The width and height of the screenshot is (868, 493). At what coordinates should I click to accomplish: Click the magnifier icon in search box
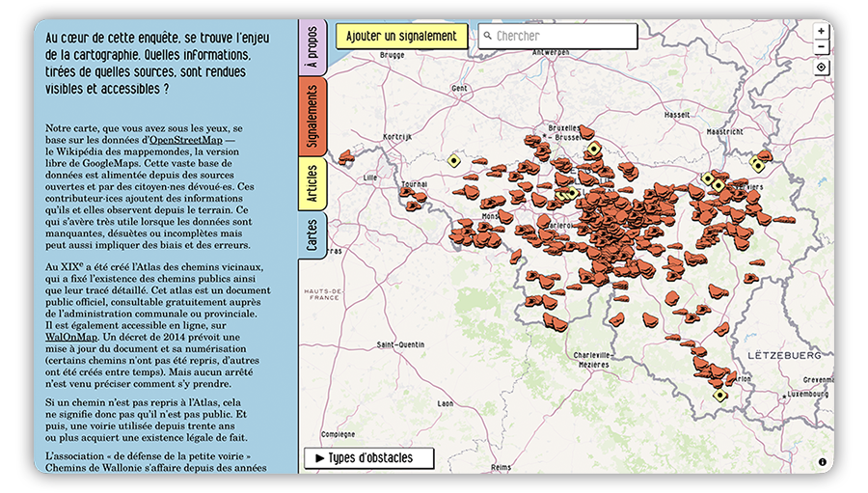[x=488, y=36]
